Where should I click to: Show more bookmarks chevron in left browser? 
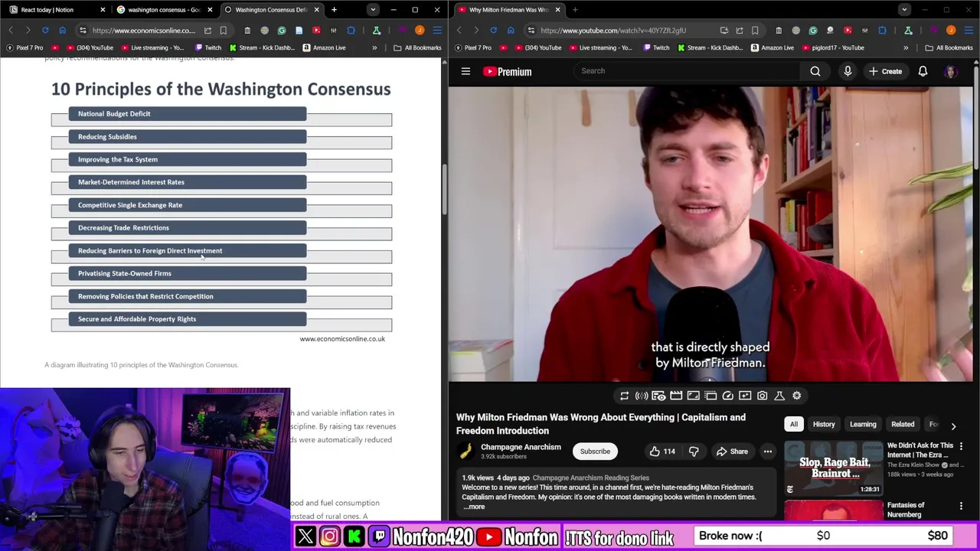[x=374, y=47]
